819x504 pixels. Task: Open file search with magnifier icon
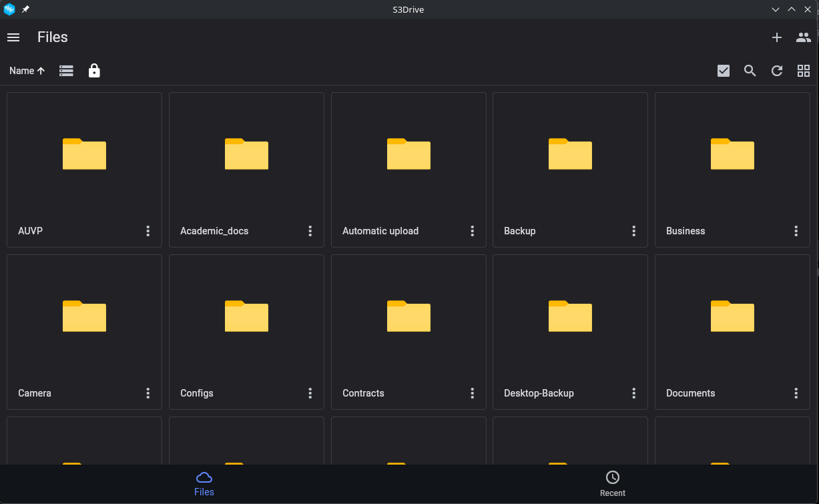[x=750, y=71]
